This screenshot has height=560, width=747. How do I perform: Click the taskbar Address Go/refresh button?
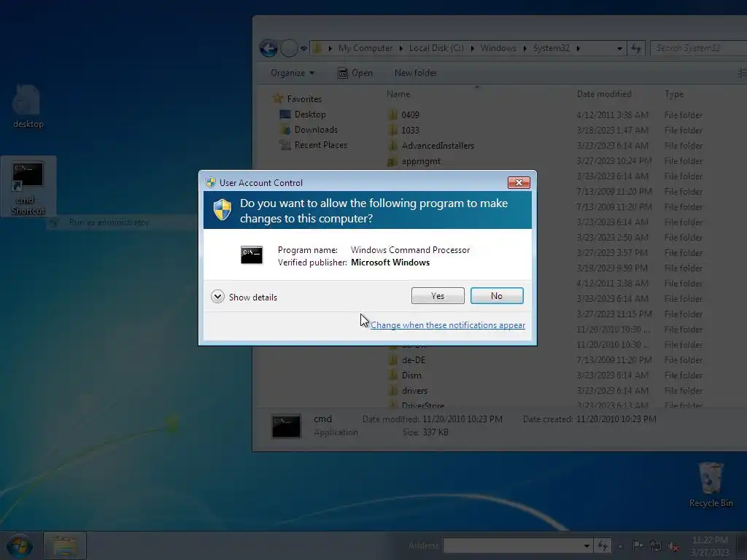click(x=603, y=545)
